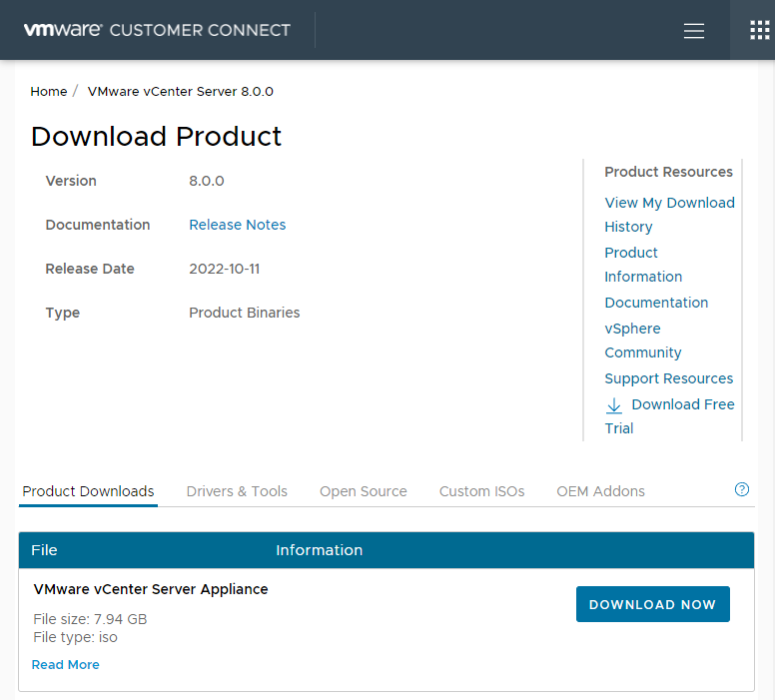Open the hamburger navigation menu

[x=693, y=31]
